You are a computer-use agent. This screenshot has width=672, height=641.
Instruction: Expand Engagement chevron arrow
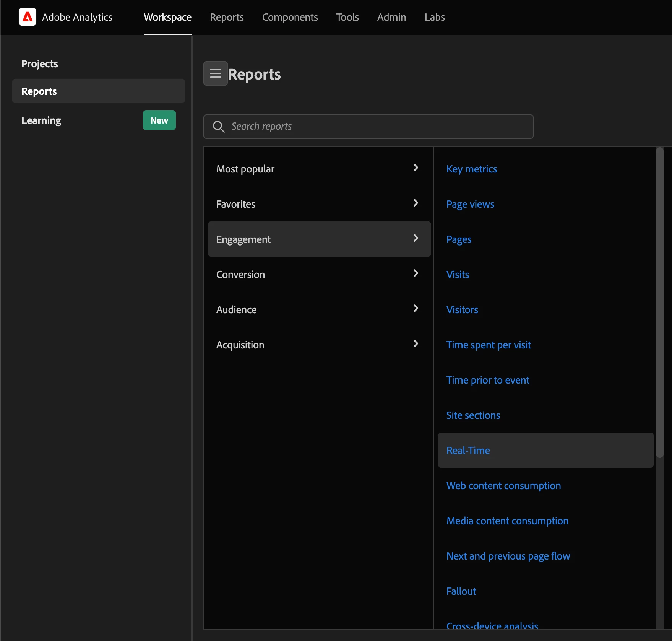[416, 238]
